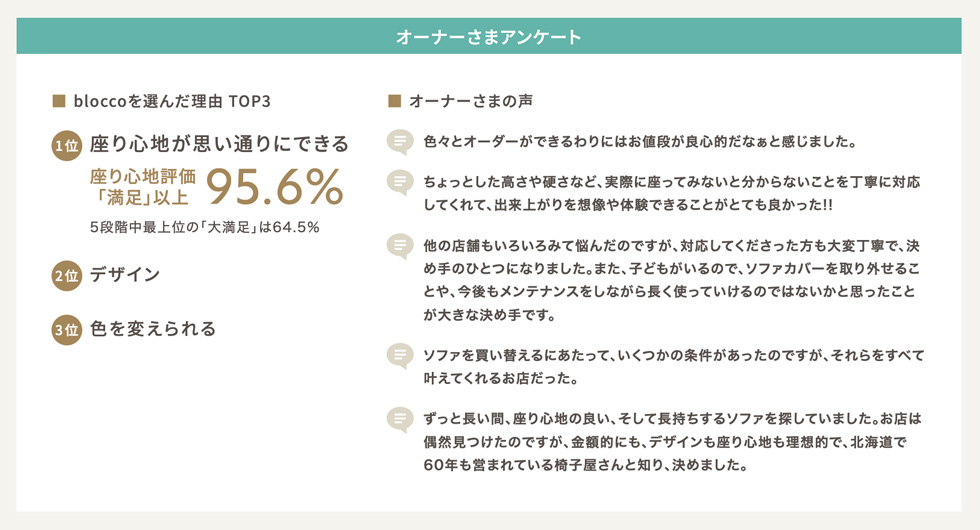This screenshot has height=530, width=980.
Task: Click the 2位 rank badge
Action: [x=67, y=276]
